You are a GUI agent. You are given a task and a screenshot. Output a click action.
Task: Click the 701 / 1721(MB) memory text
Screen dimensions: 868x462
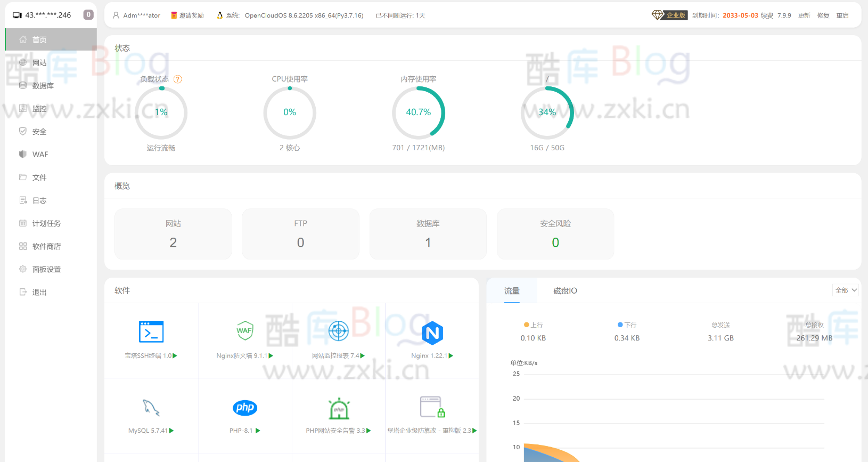(419, 148)
